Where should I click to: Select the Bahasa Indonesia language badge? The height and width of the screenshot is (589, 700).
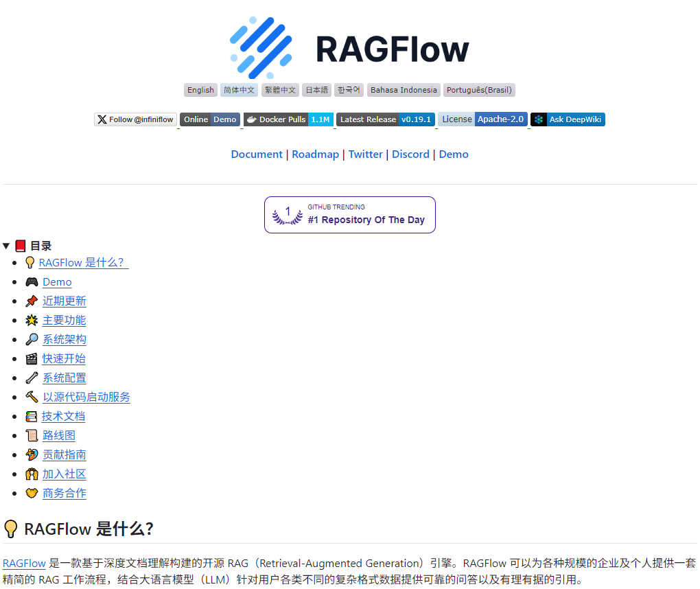[x=404, y=90]
